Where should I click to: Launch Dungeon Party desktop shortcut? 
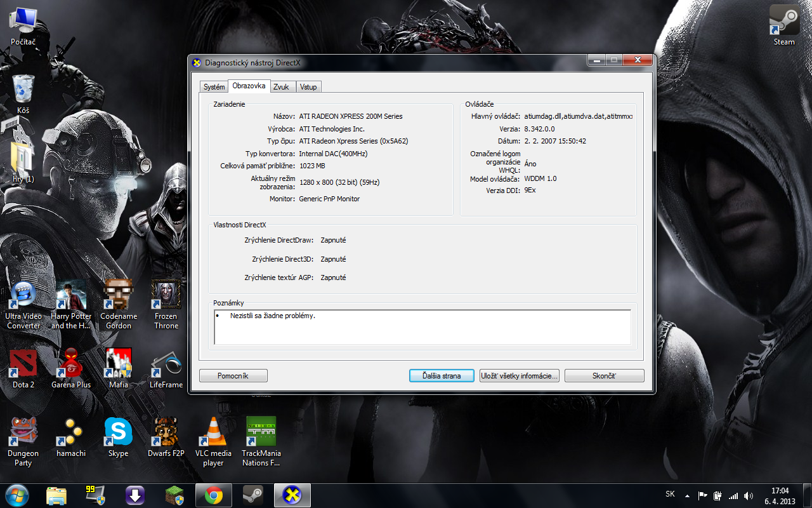click(x=23, y=442)
